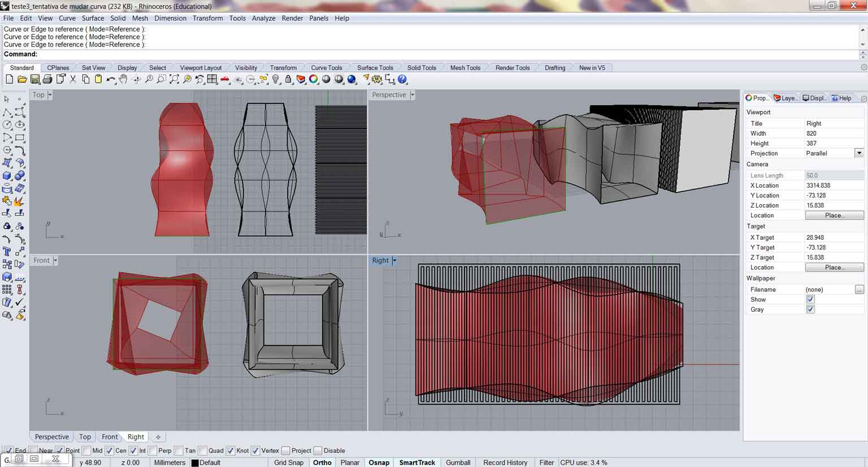Uncheck the wallpaper Show checkbox
The height and width of the screenshot is (467, 868).
[x=810, y=300]
